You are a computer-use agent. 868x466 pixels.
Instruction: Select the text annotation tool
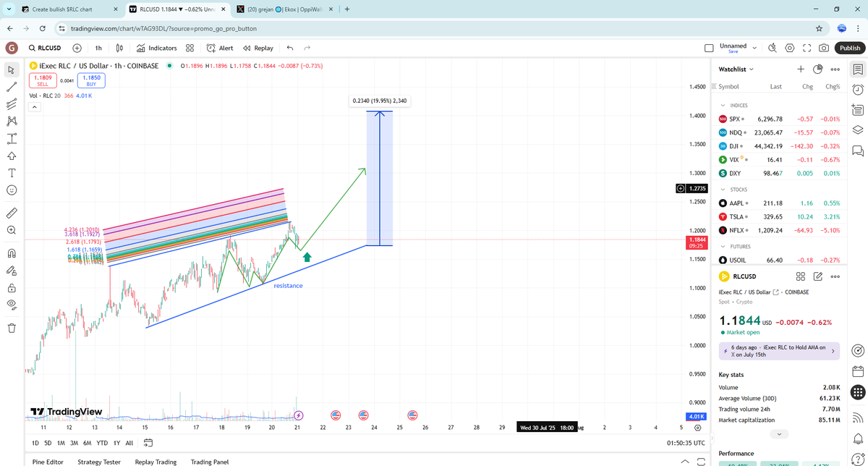click(12, 172)
